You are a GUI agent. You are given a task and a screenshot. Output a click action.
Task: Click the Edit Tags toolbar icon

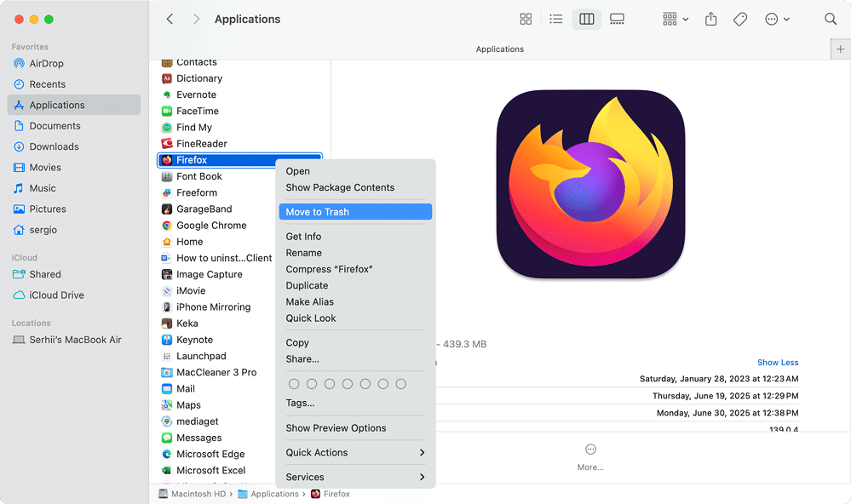tap(740, 19)
